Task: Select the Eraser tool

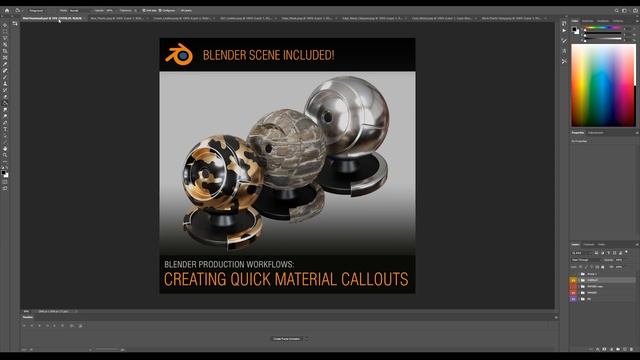Action: (5, 97)
